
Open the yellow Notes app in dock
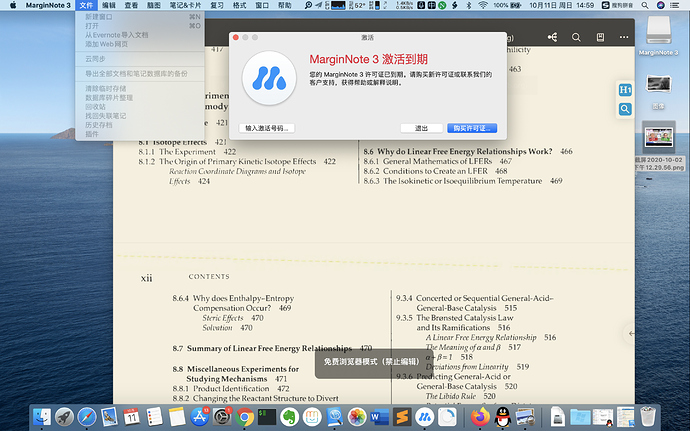point(177,416)
